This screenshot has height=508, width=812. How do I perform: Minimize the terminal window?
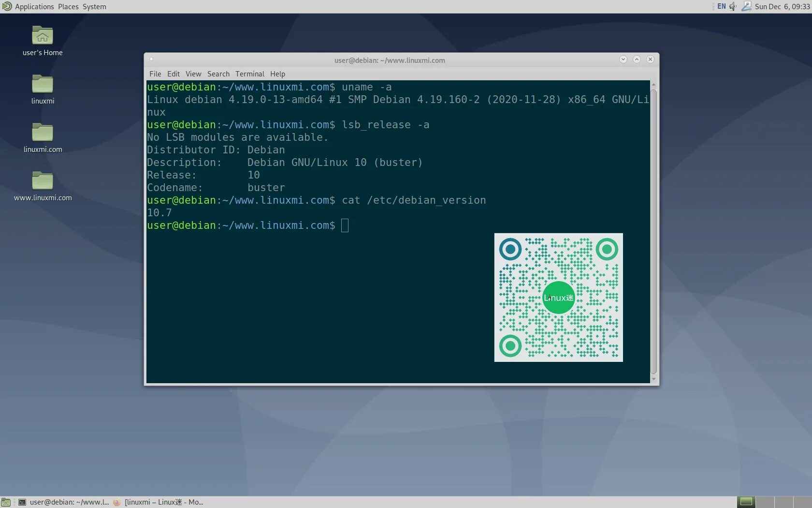point(623,59)
